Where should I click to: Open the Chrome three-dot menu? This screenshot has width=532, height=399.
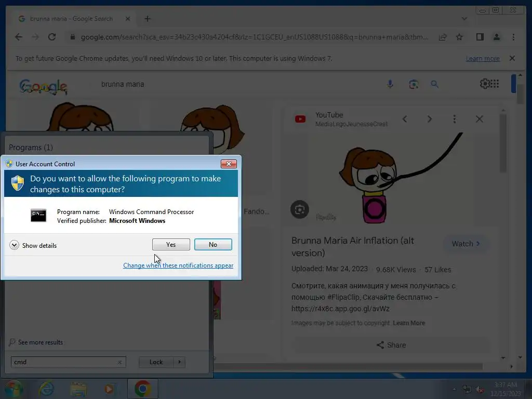[513, 37]
